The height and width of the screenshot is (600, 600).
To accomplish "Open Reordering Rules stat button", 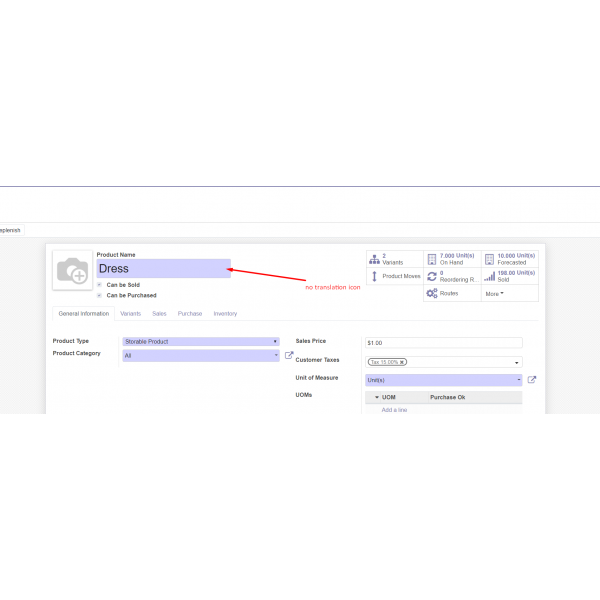I will pos(452,276).
